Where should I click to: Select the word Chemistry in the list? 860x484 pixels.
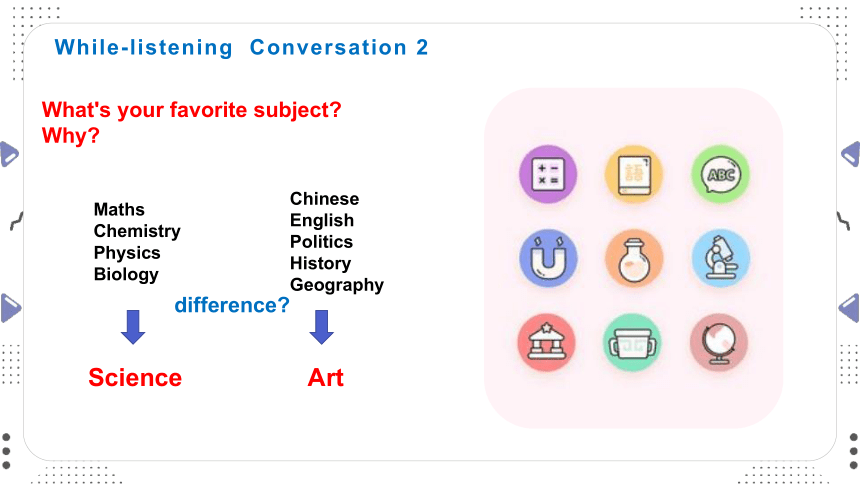pyautogui.click(x=137, y=231)
